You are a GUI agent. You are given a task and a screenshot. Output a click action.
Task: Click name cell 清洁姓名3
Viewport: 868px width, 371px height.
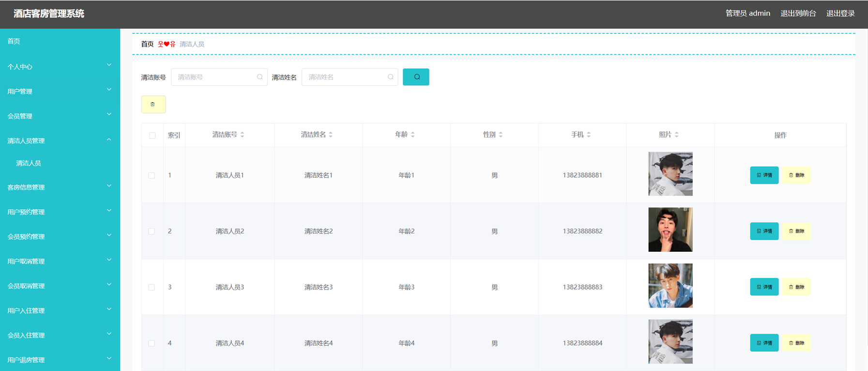tap(319, 287)
